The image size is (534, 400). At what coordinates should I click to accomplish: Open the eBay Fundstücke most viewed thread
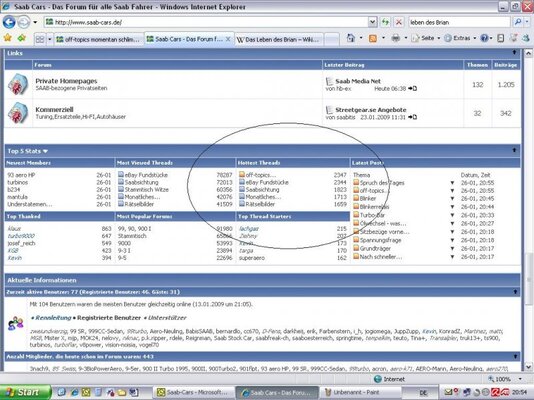coord(146,175)
